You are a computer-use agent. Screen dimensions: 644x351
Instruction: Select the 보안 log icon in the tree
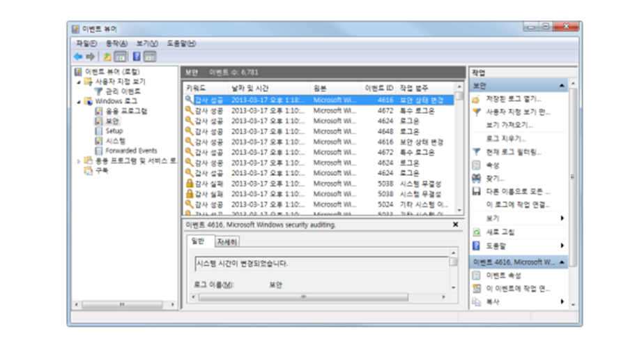(98, 121)
